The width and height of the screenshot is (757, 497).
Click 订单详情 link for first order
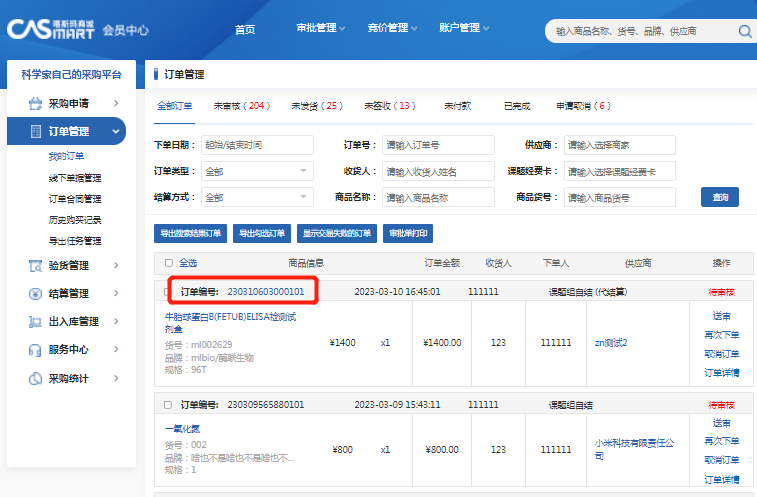click(x=721, y=372)
